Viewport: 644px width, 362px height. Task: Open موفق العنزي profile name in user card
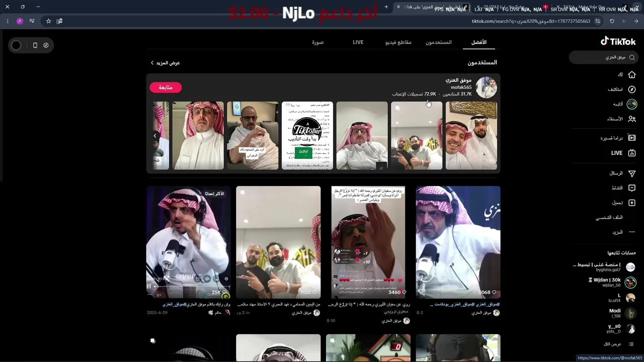click(458, 80)
